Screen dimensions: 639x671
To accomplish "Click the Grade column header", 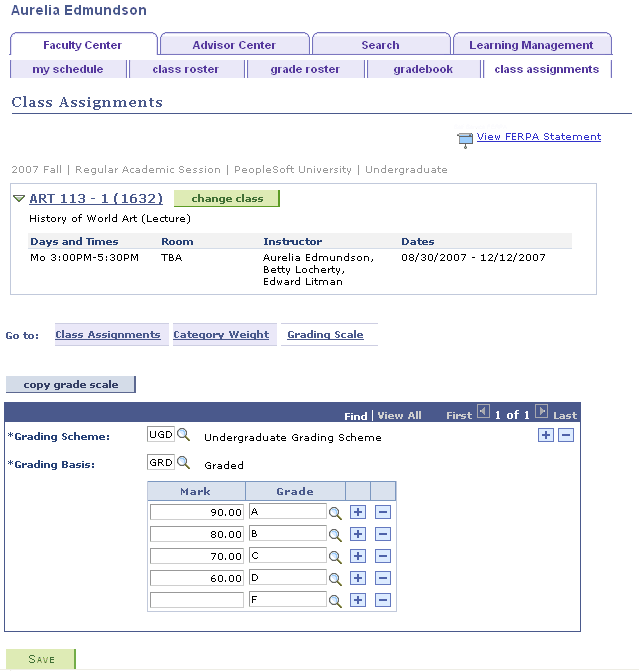I will click(295, 491).
